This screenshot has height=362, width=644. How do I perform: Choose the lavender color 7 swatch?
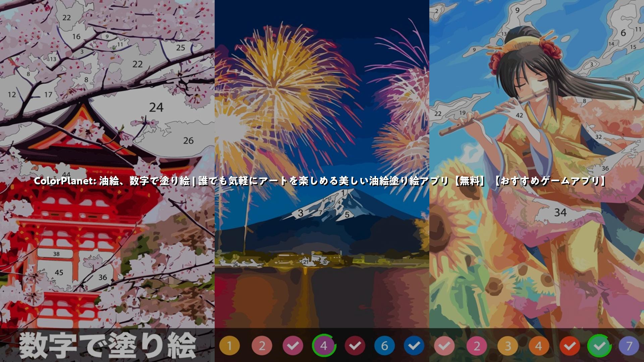coord(629,346)
